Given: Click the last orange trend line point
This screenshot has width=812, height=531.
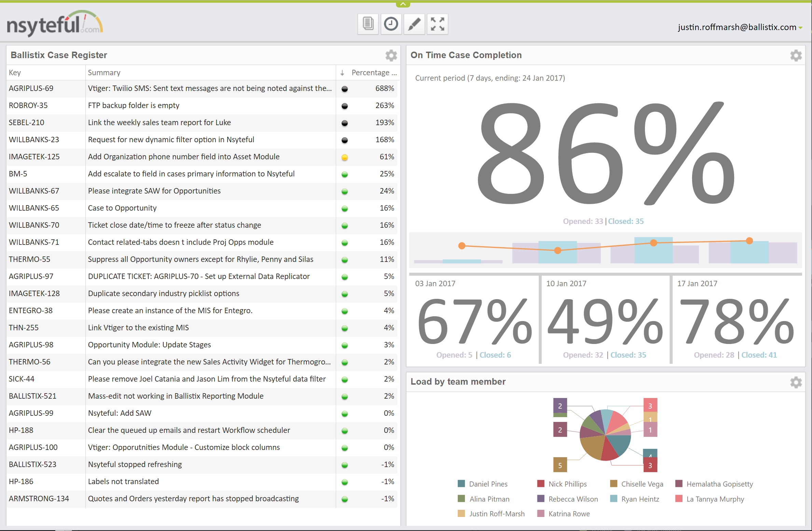Looking at the screenshot, I should 749,241.
